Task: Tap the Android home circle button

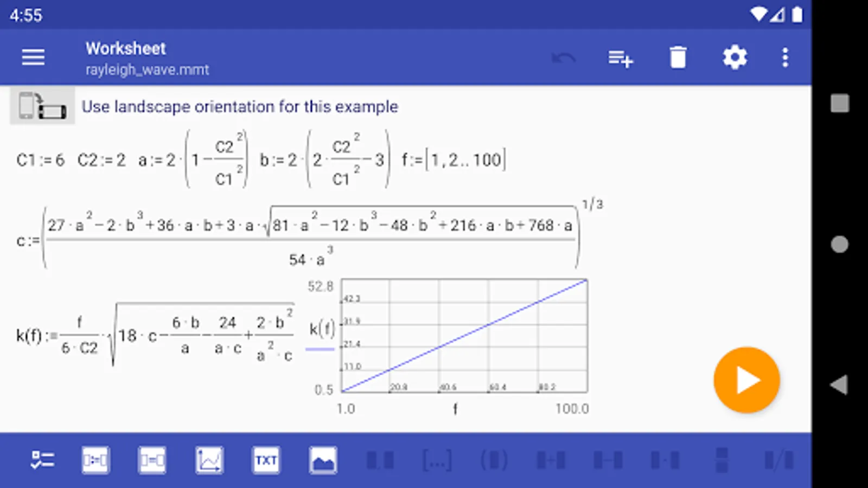Action: point(840,244)
